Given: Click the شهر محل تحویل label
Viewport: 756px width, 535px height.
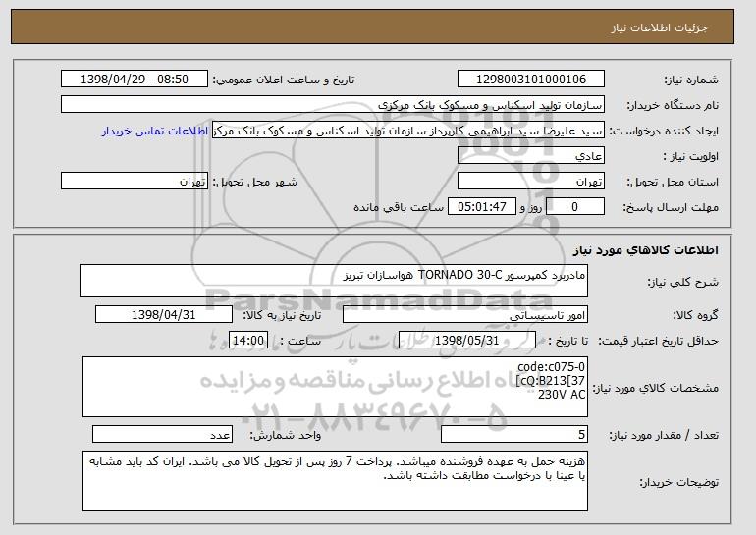Looking at the screenshot, I should coord(255,183).
